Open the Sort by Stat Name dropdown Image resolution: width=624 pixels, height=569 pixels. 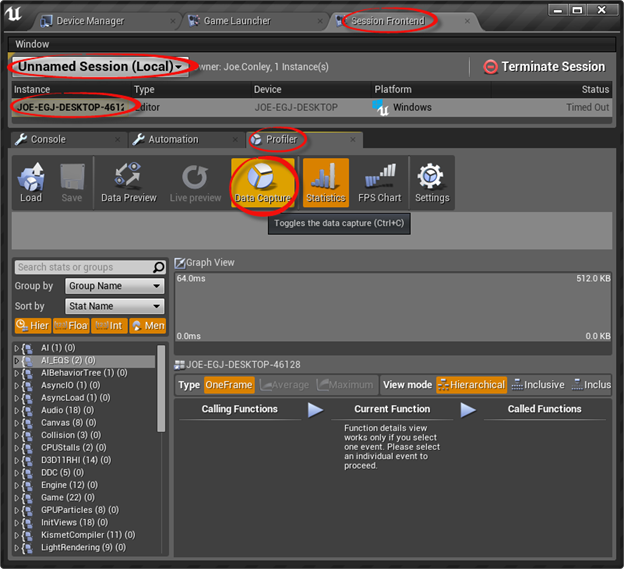[115, 306]
